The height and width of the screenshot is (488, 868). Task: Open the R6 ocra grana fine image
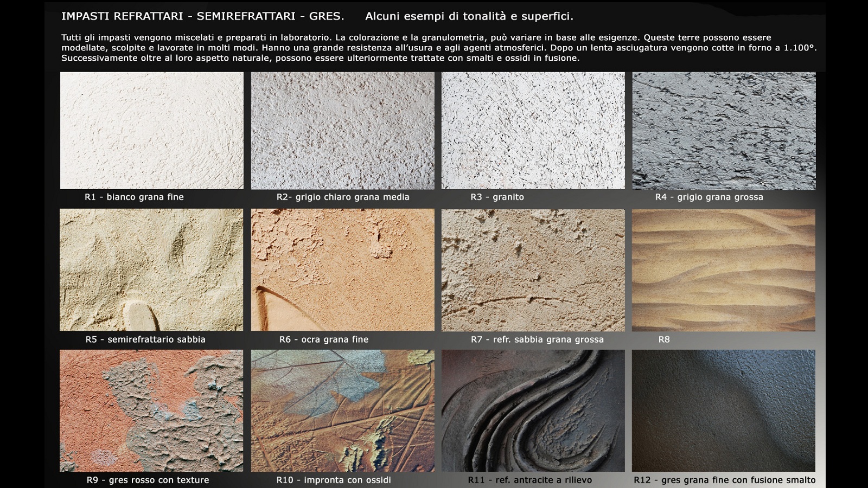[343, 270]
